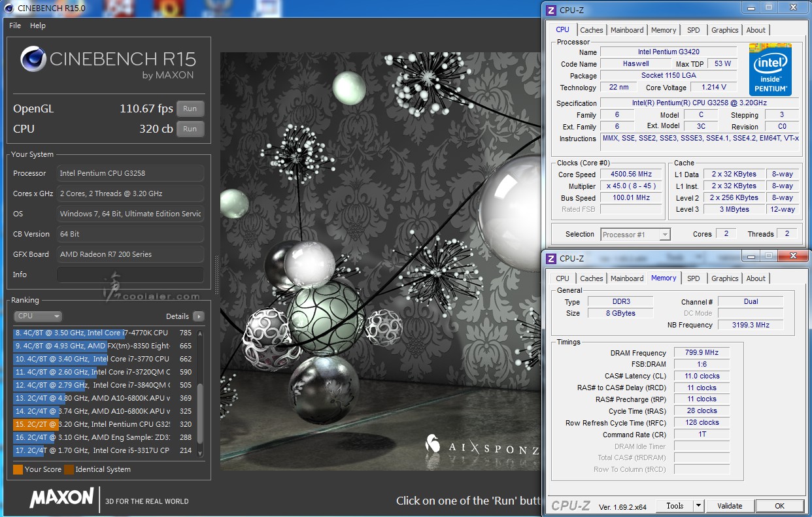Open Graphics tab in upper CPU-Z window
This screenshot has height=517, width=812.
(x=725, y=30)
